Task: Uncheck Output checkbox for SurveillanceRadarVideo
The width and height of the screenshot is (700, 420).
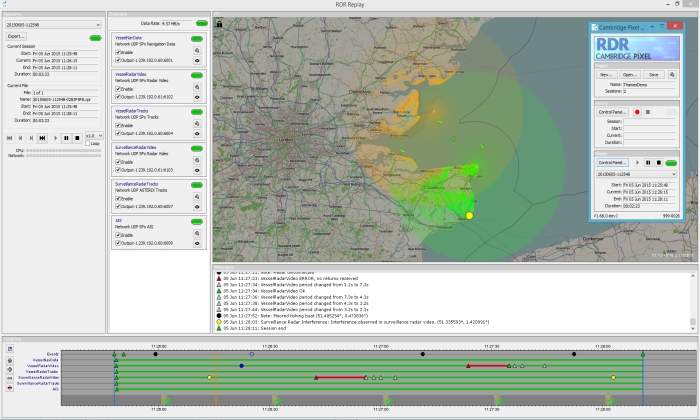Action: point(118,169)
